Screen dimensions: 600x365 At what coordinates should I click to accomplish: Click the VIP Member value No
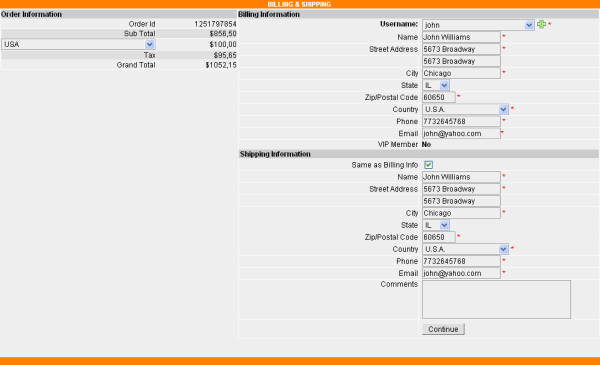coord(426,144)
